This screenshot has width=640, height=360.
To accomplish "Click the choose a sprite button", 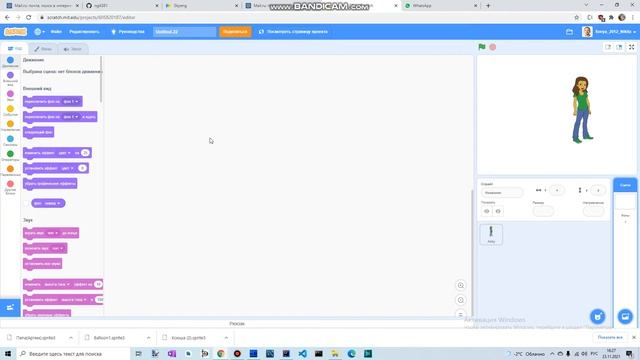I will [x=598, y=316].
